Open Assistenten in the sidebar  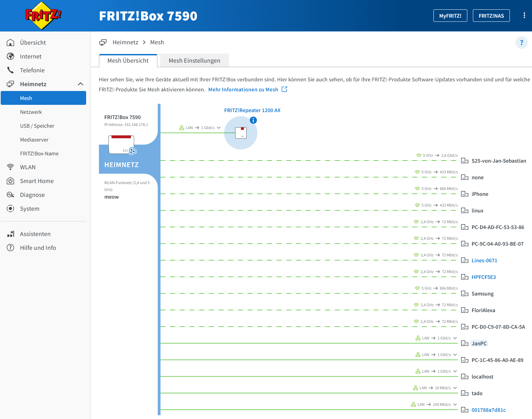tap(43, 234)
